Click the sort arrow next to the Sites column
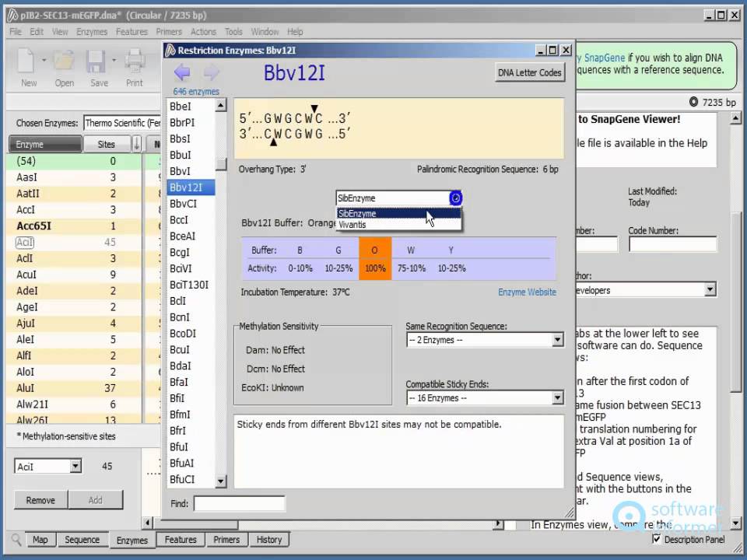 [x=137, y=144]
